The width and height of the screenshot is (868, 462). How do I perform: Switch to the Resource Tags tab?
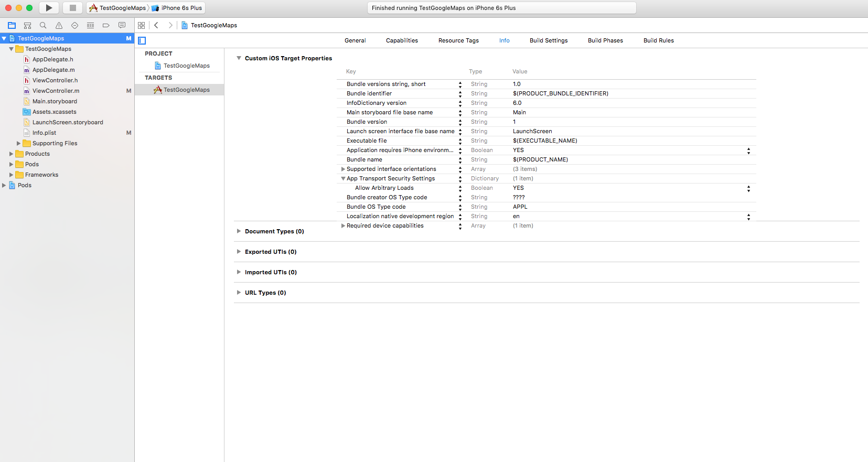click(x=458, y=40)
